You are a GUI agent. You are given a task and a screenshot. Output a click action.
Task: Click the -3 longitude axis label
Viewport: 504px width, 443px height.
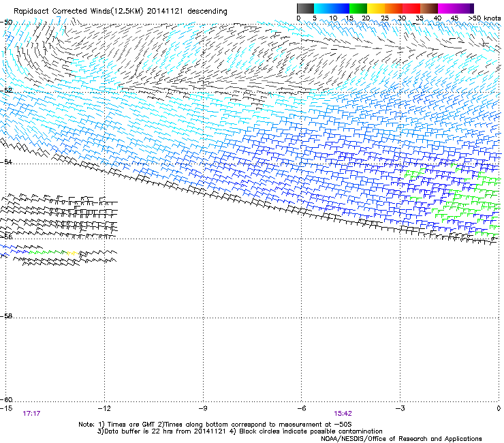click(x=400, y=408)
